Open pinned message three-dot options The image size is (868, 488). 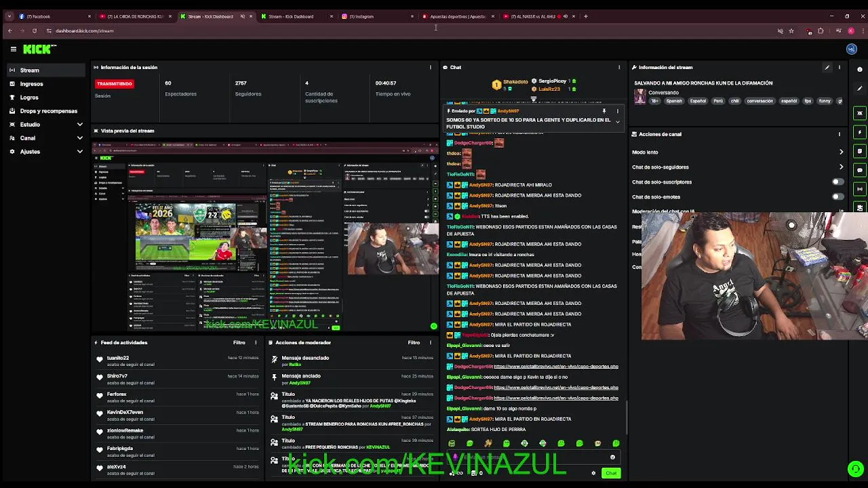[x=617, y=110]
